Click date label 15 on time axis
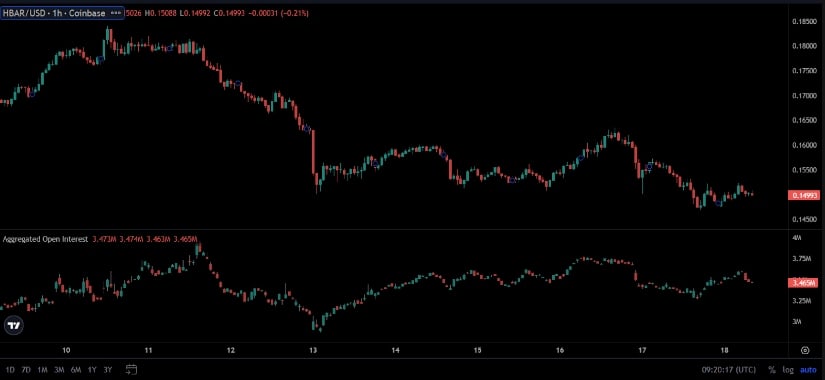This screenshot has width=825, height=380. click(x=478, y=350)
